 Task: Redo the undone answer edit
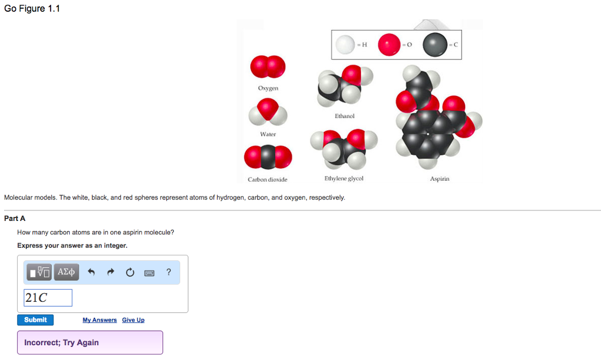point(110,272)
